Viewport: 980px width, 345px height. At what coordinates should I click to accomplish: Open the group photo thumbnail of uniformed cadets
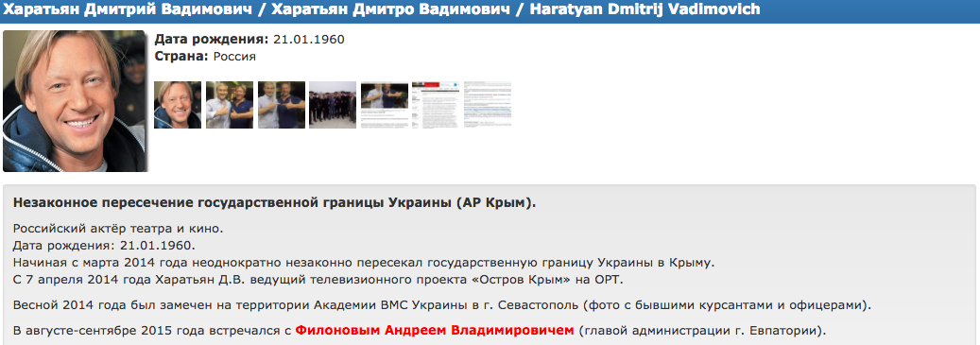point(333,105)
